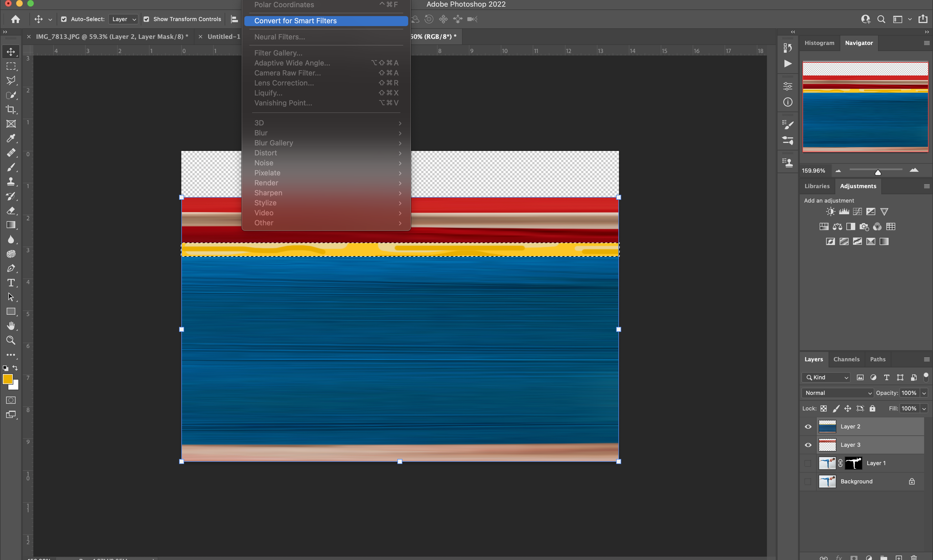
Task: Click the Lasso tool
Action: [10, 80]
